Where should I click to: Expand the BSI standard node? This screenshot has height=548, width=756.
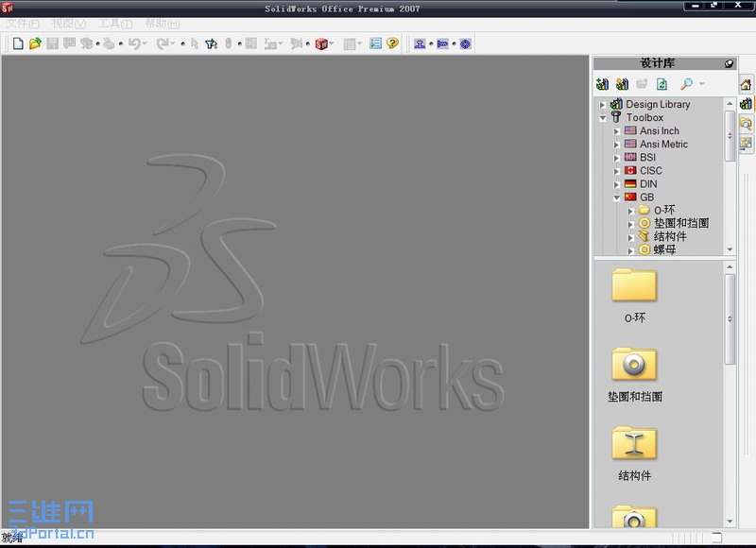tap(617, 158)
